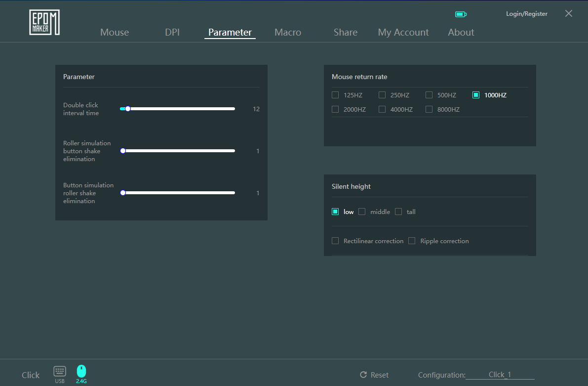Click the Login/Register link
Image resolution: width=588 pixels, height=386 pixels.
point(527,14)
